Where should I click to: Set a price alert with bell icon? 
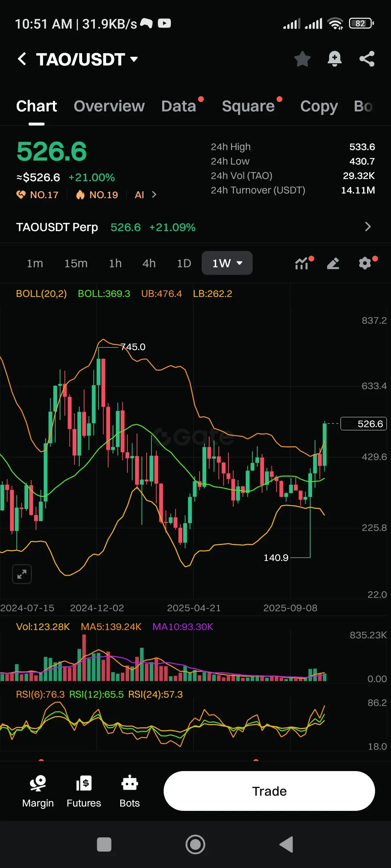coord(335,59)
